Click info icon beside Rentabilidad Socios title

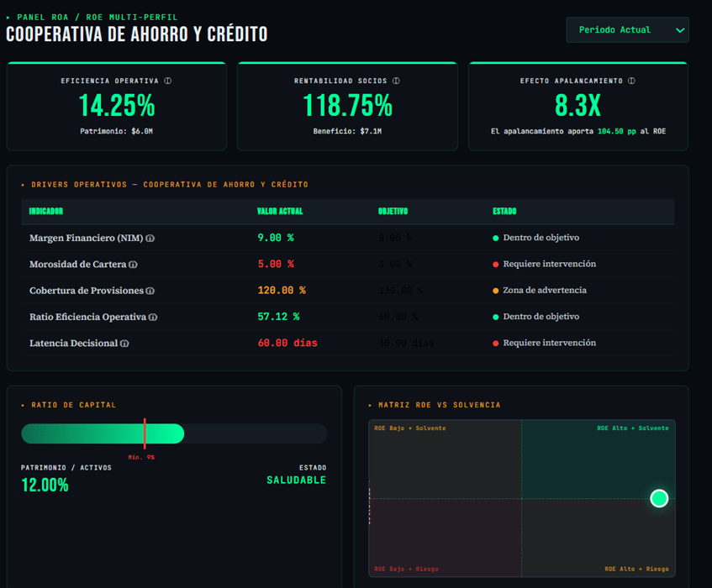(x=397, y=81)
